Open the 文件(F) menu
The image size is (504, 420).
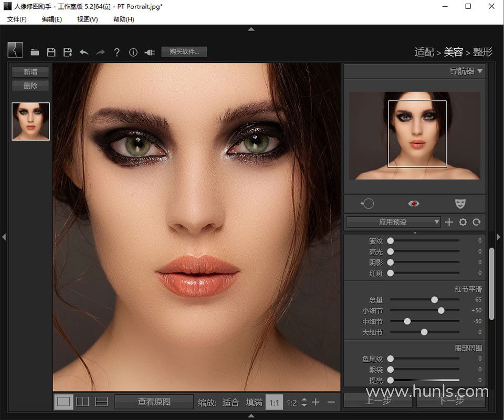coord(17,19)
